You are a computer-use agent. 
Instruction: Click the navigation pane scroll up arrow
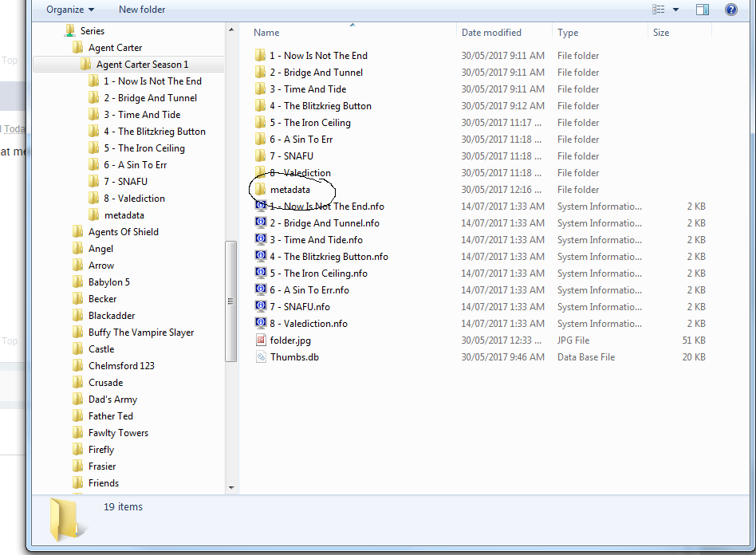point(231,30)
